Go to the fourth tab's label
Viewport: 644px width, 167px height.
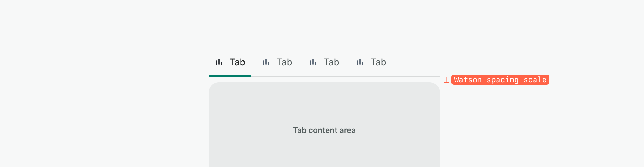pyautogui.click(x=378, y=62)
